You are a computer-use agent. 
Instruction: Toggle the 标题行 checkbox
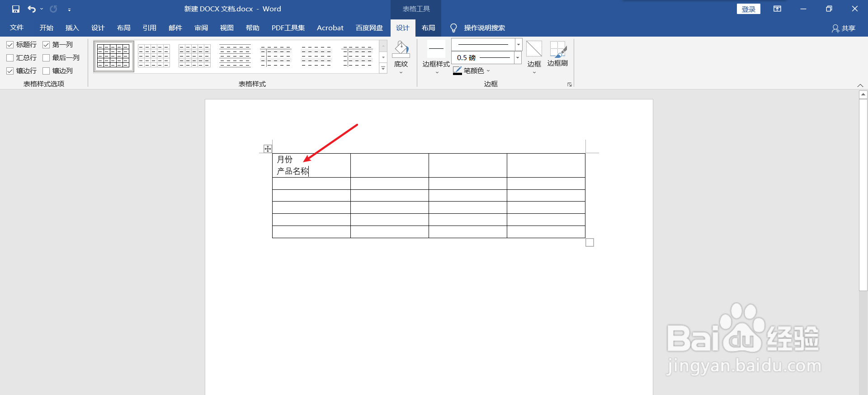click(10, 45)
